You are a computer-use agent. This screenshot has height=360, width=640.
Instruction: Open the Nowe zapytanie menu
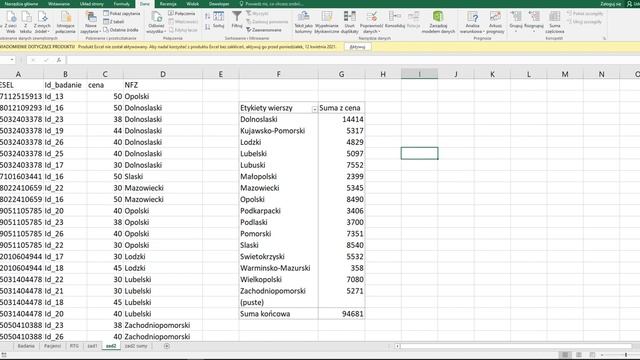point(91,22)
